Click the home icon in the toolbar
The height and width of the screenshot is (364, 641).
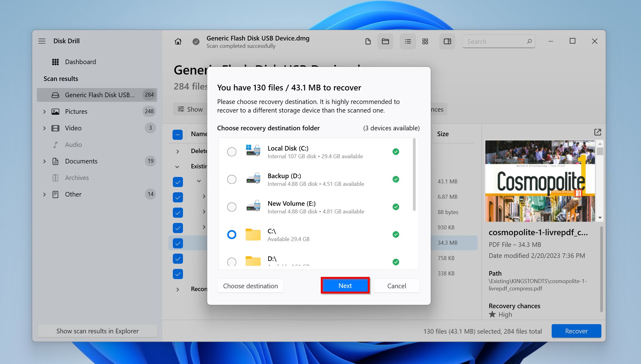click(x=178, y=41)
